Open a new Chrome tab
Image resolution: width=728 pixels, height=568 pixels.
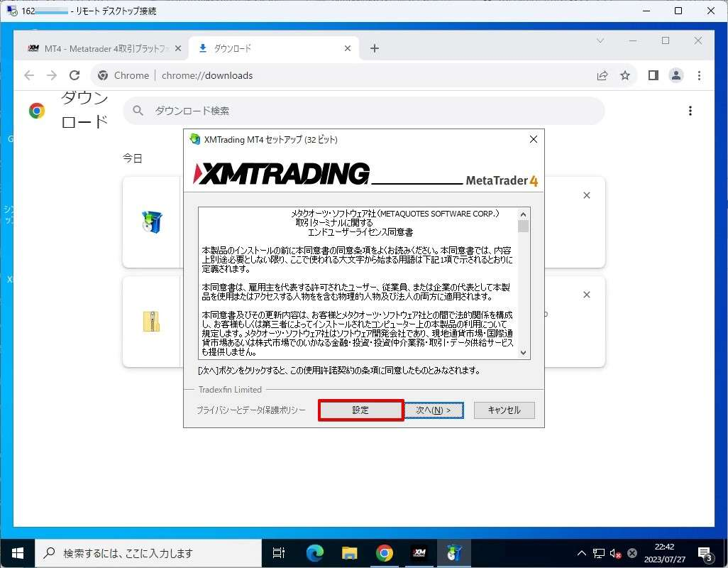click(375, 48)
